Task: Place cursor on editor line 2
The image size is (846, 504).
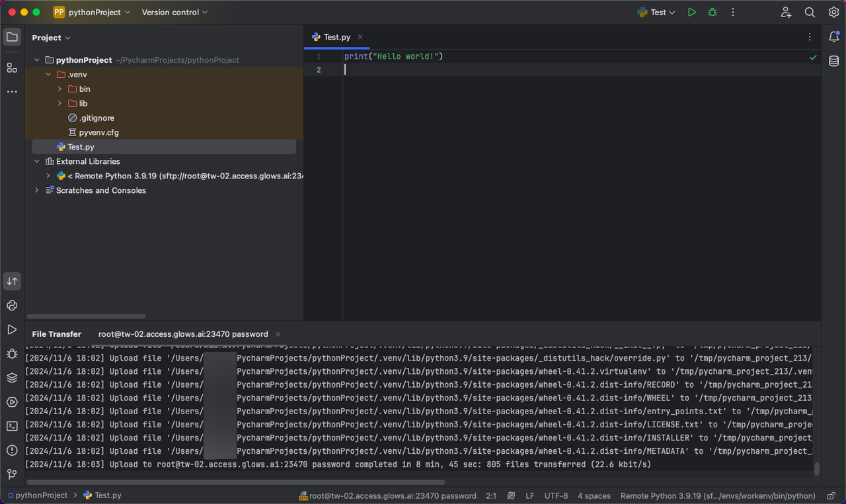Action: coord(582,70)
